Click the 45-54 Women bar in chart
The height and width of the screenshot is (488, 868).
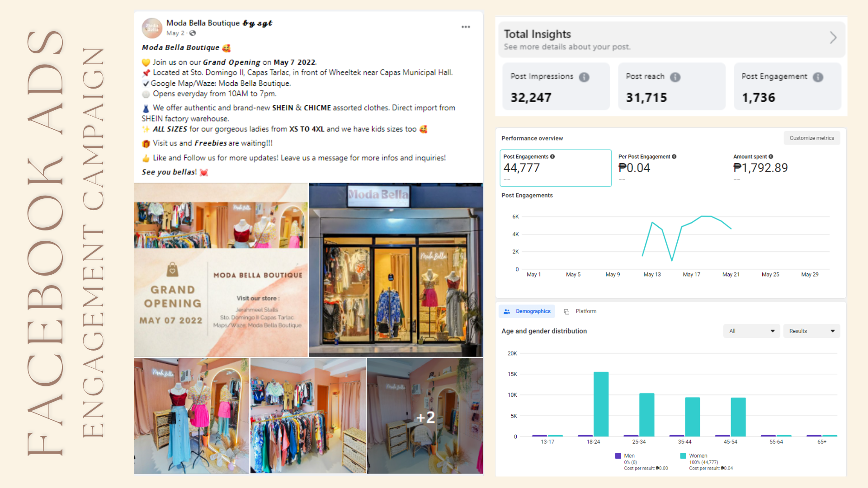pos(738,417)
